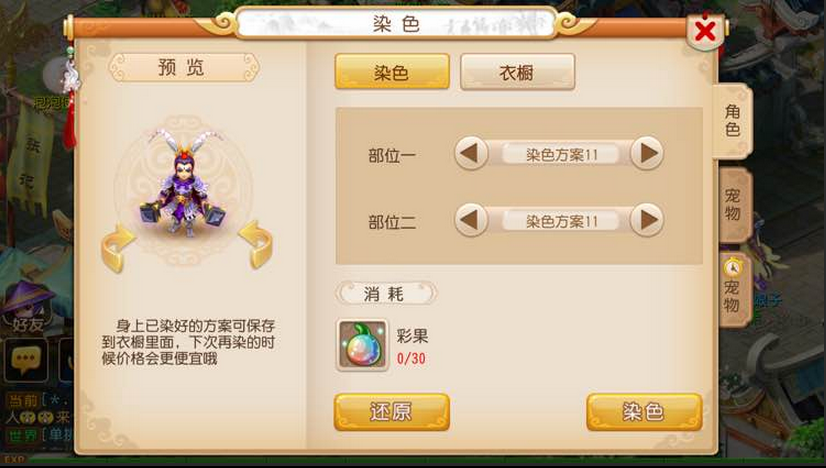
Task: Open the 宠物 side tab
Action: [734, 205]
